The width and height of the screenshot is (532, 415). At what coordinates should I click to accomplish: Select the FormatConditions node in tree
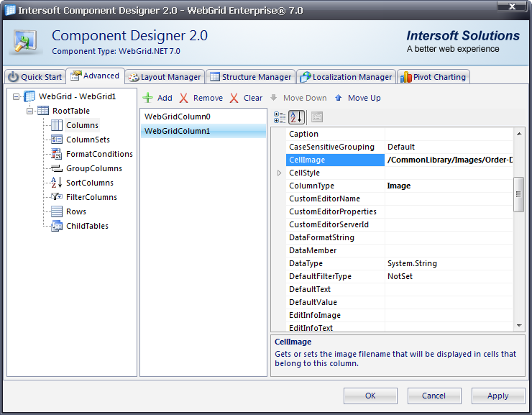click(99, 154)
